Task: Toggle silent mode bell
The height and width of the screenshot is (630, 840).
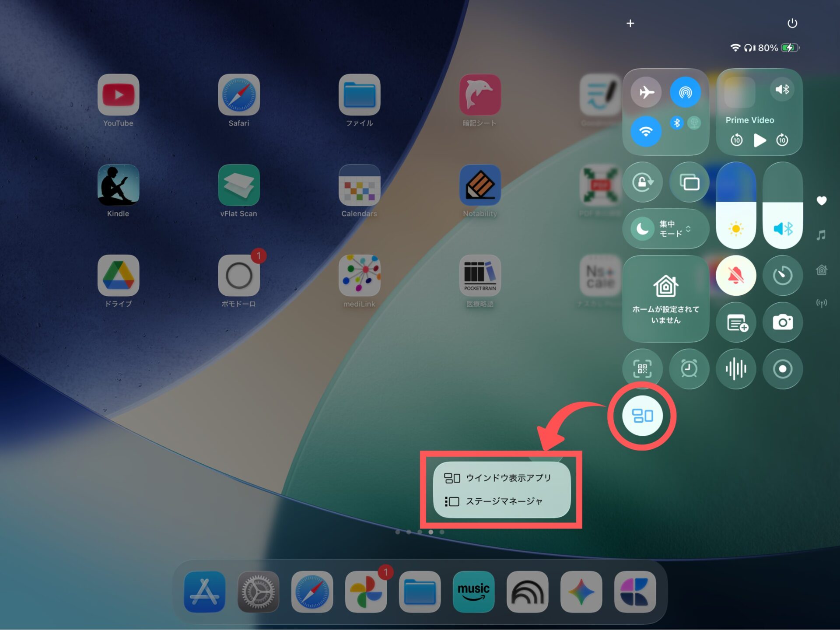Action: [736, 276]
